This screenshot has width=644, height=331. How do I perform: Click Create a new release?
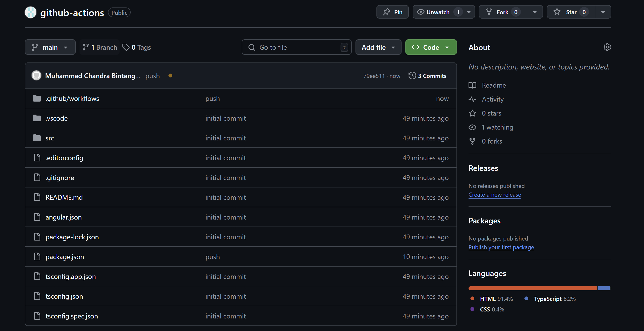pyautogui.click(x=495, y=195)
